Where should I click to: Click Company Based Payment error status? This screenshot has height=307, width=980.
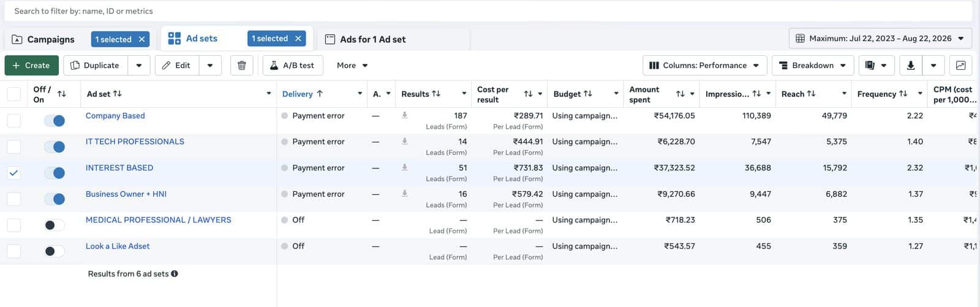click(318, 115)
